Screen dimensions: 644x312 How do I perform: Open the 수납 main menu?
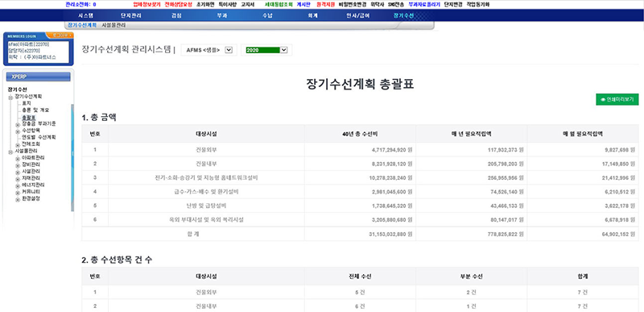click(267, 15)
